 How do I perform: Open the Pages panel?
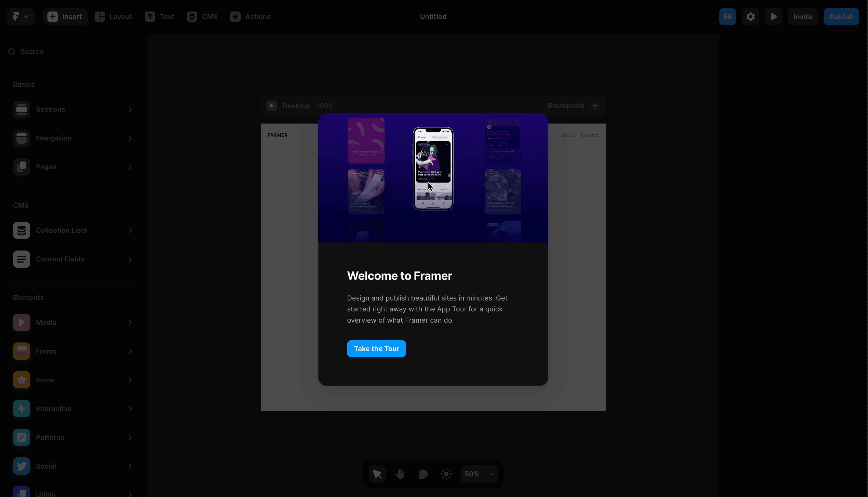pyautogui.click(x=72, y=167)
